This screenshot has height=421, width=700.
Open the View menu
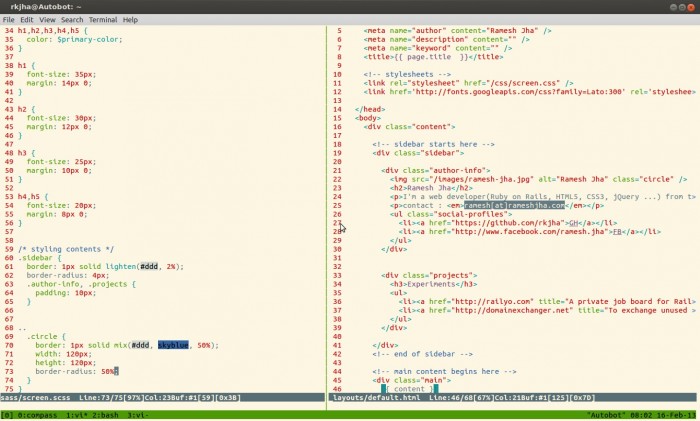tap(47, 20)
